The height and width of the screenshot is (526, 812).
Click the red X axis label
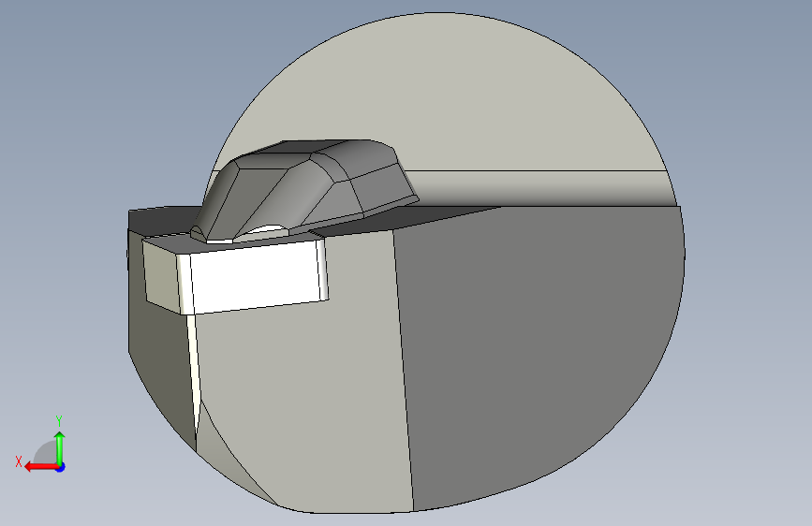[x=19, y=461]
